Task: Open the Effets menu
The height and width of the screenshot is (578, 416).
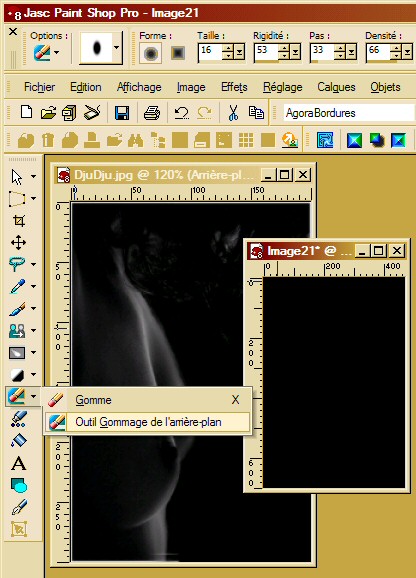Action: point(234,87)
